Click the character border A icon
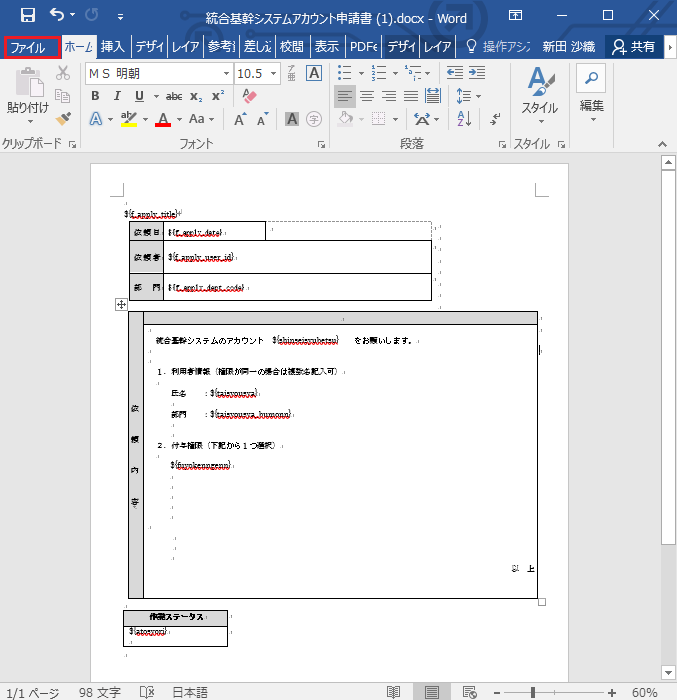Screen dimensions: 677x700 pyautogui.click(x=314, y=73)
